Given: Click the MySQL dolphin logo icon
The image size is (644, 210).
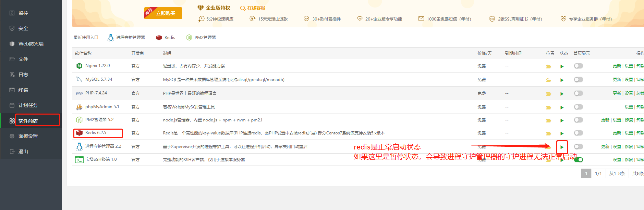Looking at the screenshot, I should coord(79,79).
